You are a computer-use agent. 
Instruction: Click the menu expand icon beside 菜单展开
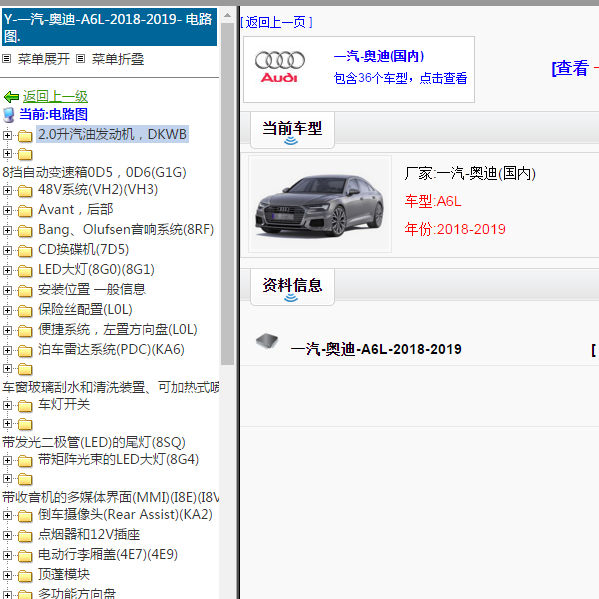pyautogui.click(x=6, y=58)
